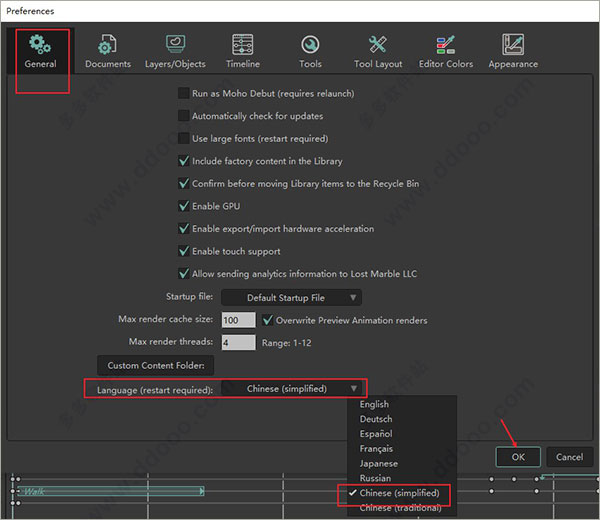Select Chinese (traditional) in the language list
The width and height of the screenshot is (600, 520).
pos(402,508)
